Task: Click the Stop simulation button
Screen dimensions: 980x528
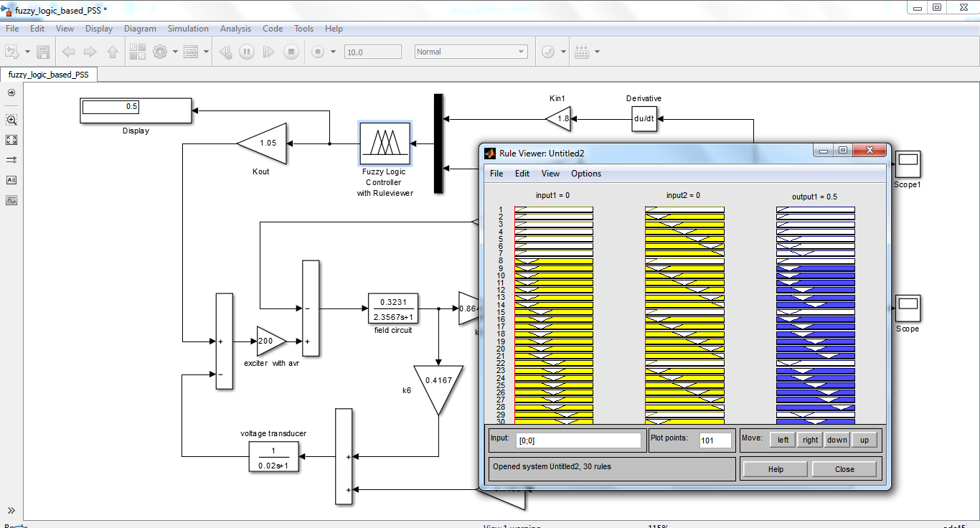Action: point(291,52)
